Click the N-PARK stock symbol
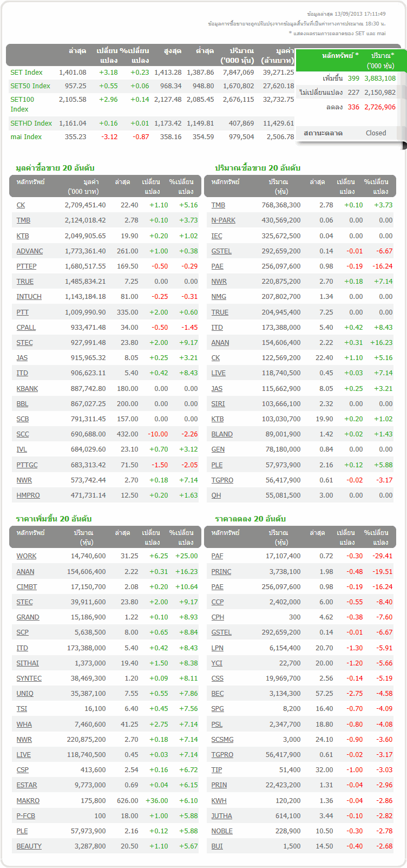 [224, 220]
